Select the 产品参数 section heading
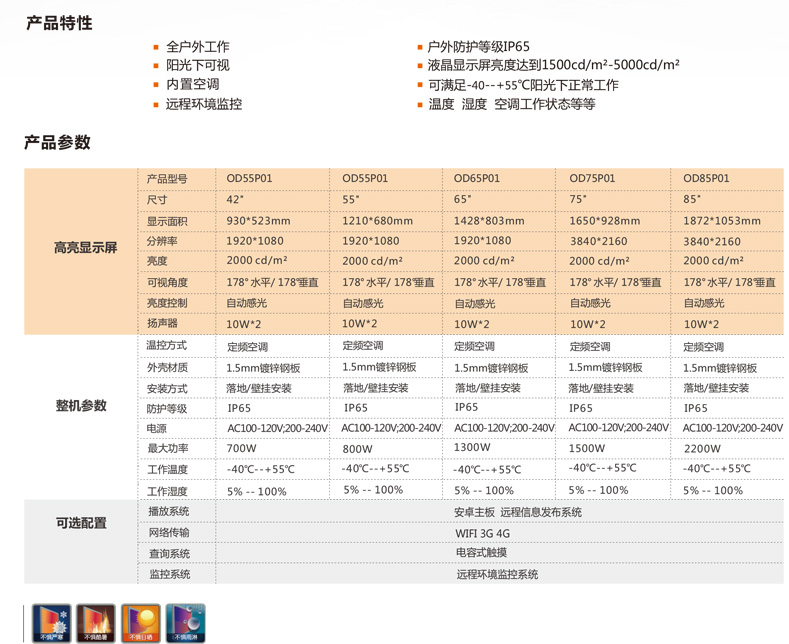Viewport: 789px width, 644px height. [x=57, y=142]
